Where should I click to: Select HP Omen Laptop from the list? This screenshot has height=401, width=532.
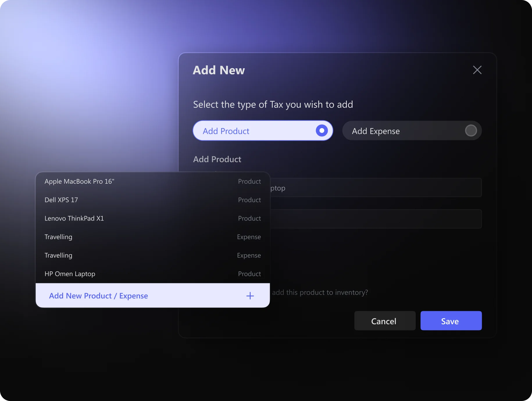point(70,274)
